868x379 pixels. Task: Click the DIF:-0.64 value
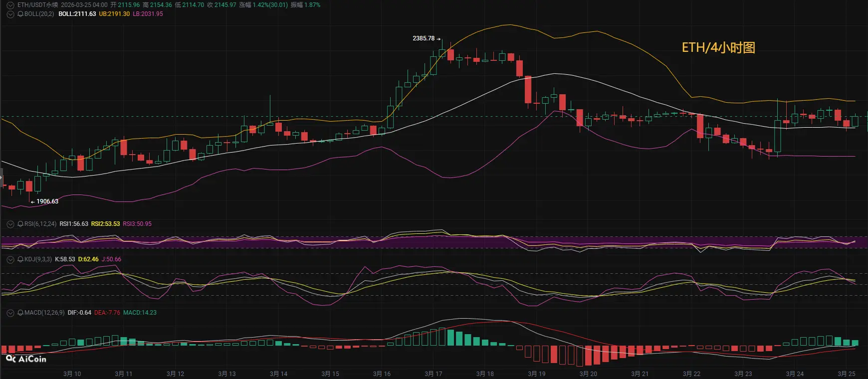(79, 313)
